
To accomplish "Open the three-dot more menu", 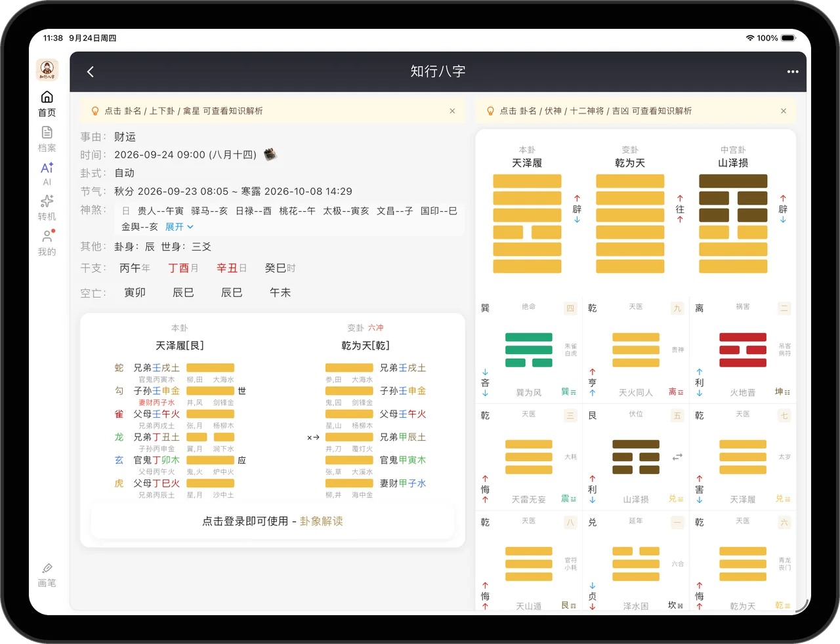I will click(x=793, y=71).
